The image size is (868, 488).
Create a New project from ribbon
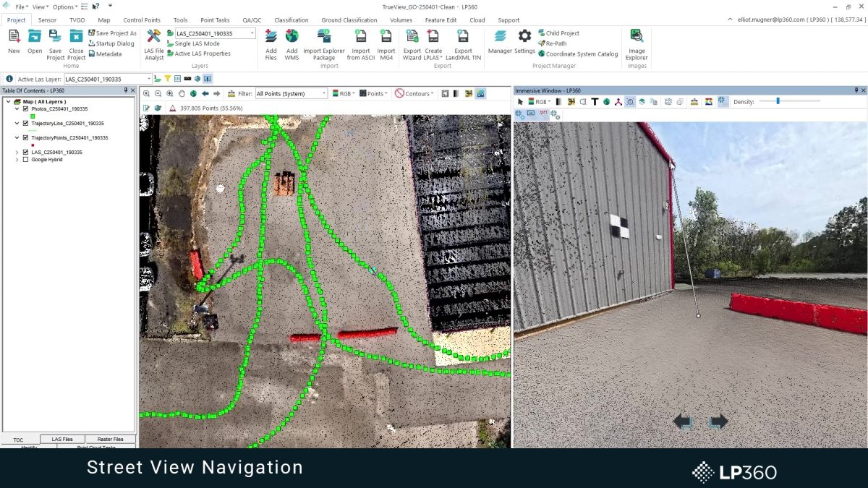14,40
